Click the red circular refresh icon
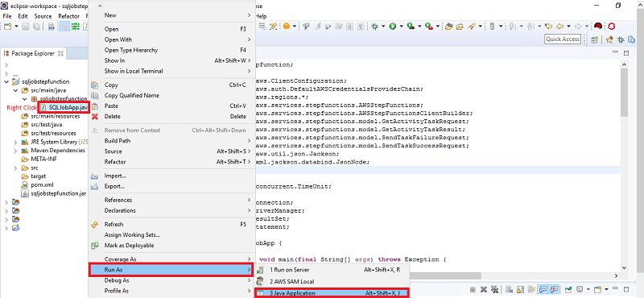The width and height of the screenshot is (644, 298). 612,27
